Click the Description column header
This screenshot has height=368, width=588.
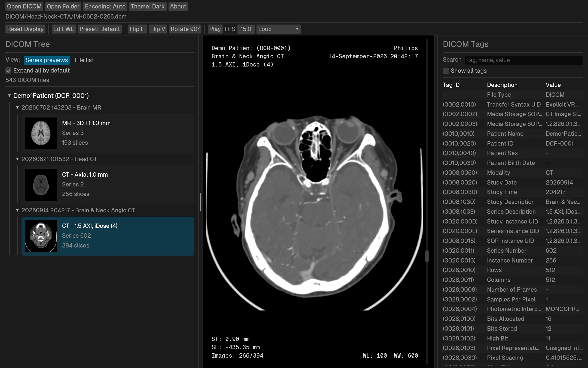(502, 85)
